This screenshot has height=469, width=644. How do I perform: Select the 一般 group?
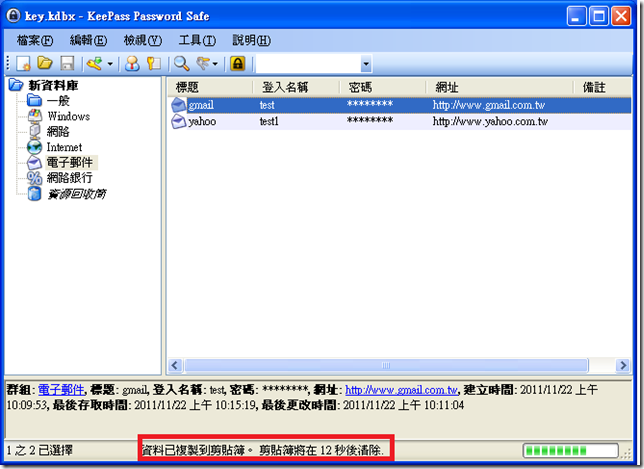pyautogui.click(x=58, y=101)
